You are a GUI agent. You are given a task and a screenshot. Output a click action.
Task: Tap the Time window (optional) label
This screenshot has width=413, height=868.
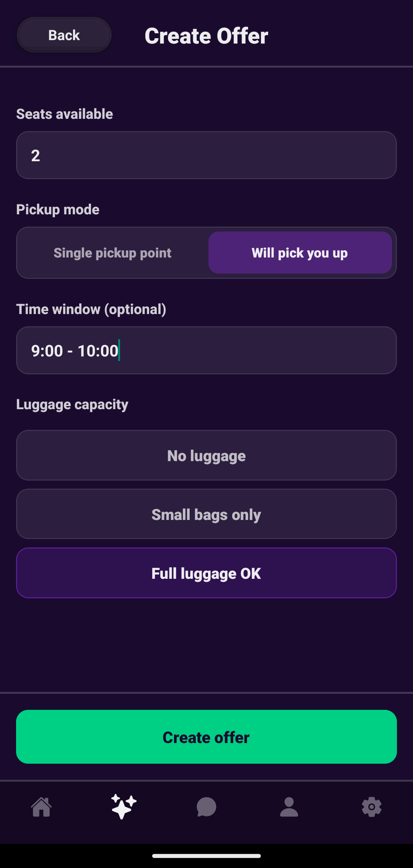[91, 309]
